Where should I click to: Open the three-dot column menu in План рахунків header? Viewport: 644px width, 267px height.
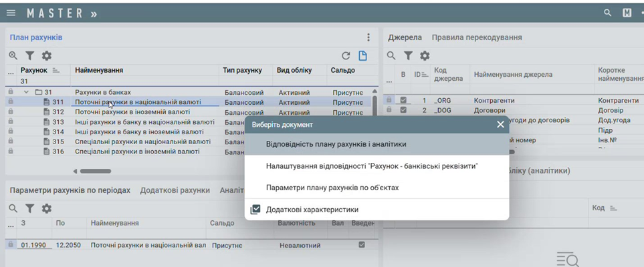tap(11, 73)
